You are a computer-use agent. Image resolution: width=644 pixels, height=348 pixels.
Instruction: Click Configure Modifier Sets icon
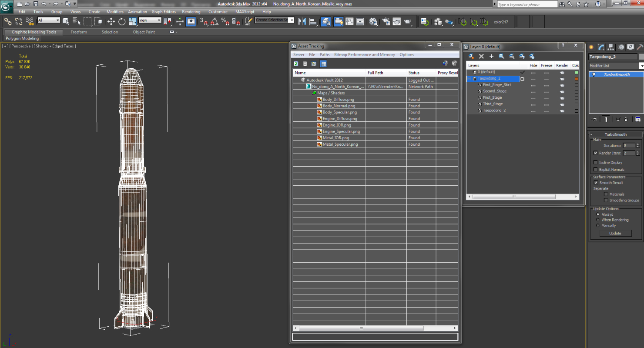coord(638,119)
